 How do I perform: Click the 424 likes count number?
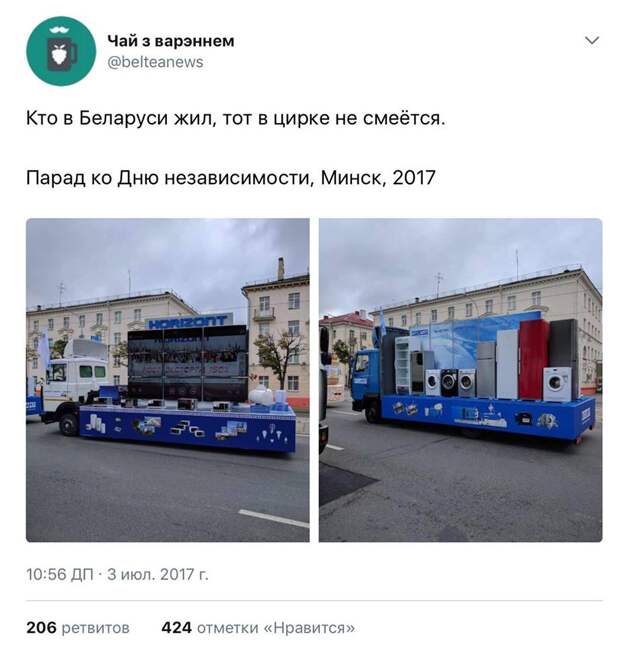176,628
